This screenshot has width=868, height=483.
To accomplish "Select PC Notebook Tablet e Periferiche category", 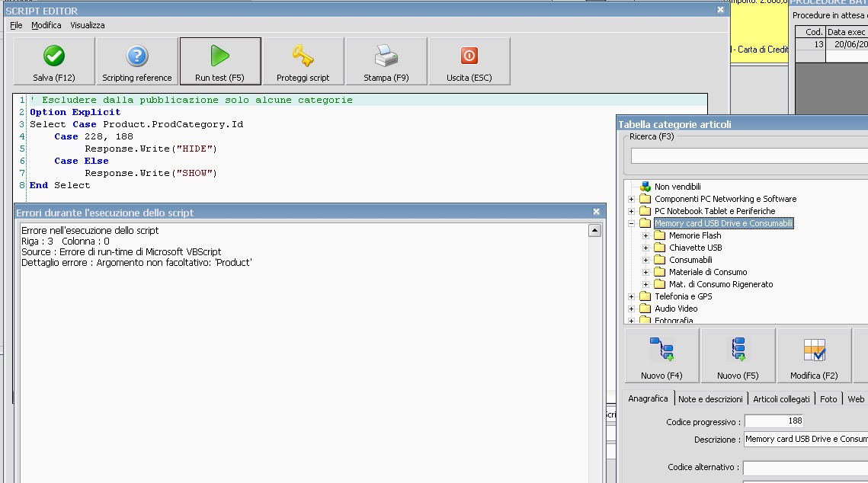I will click(716, 211).
